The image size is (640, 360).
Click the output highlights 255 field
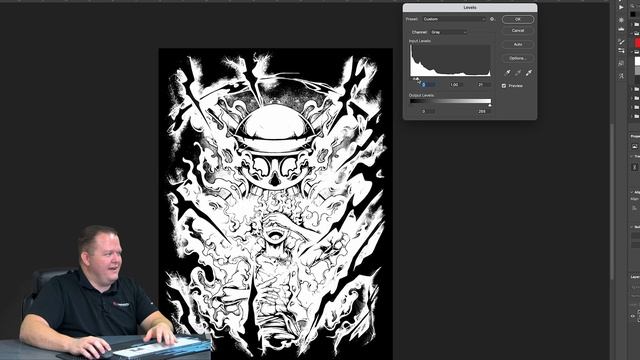pos(483,111)
